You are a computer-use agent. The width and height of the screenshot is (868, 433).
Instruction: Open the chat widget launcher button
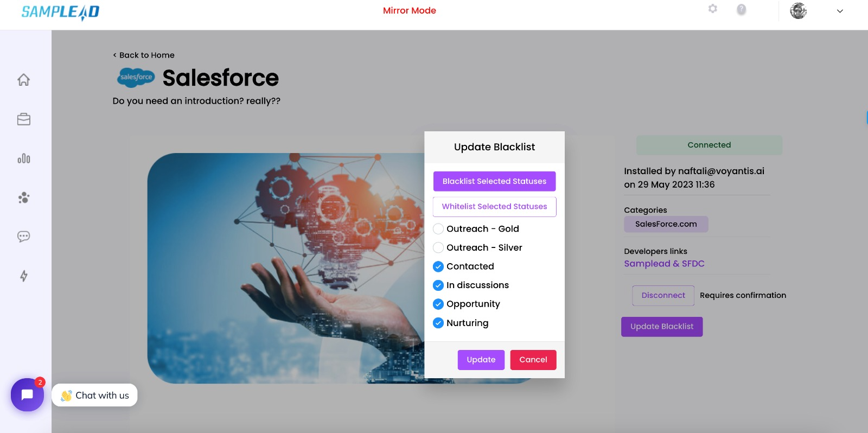point(27,394)
